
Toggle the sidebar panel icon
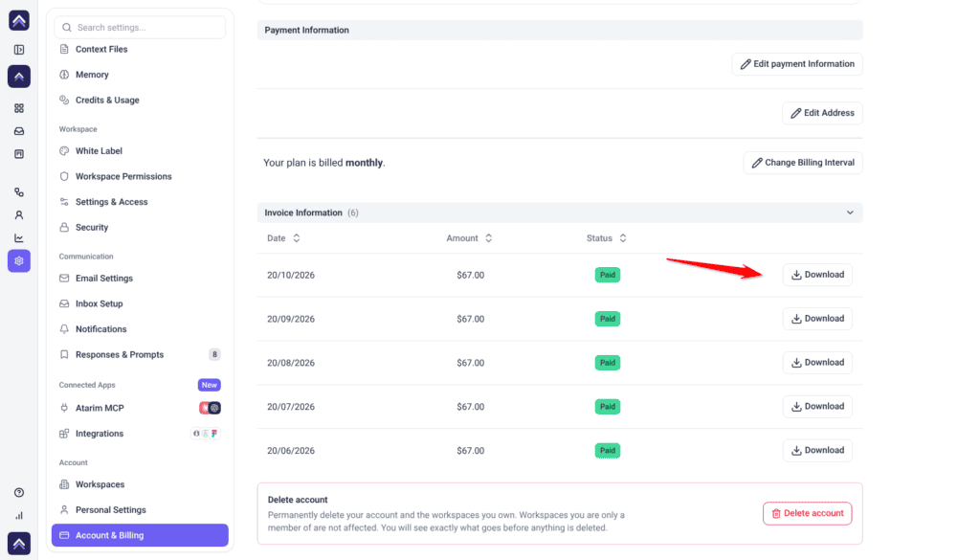(19, 50)
